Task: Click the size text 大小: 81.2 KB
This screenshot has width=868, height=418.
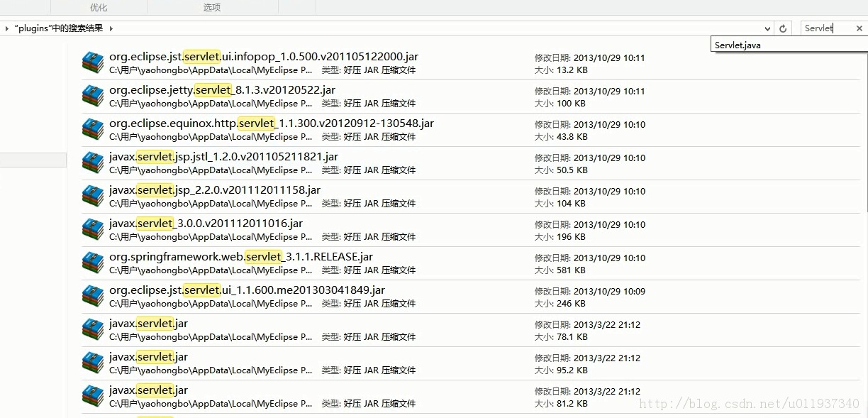Action: (561, 404)
